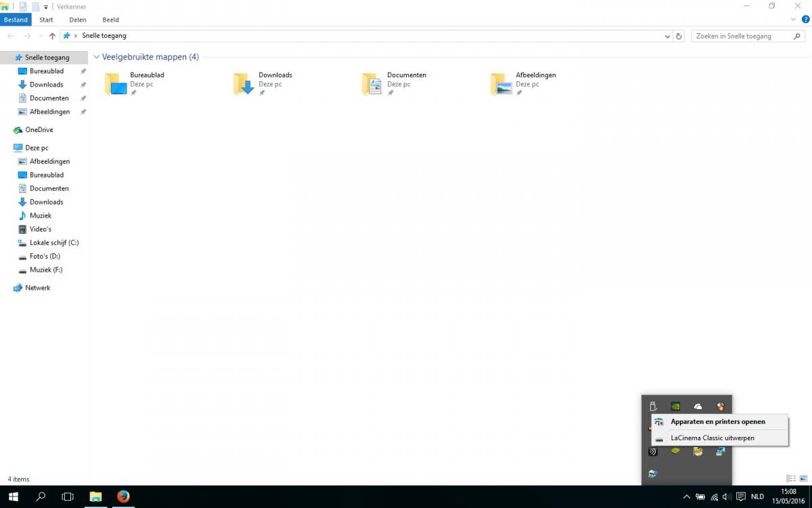Open OneDrive in the navigation pane
This screenshot has width=812, height=508.
click(x=39, y=130)
